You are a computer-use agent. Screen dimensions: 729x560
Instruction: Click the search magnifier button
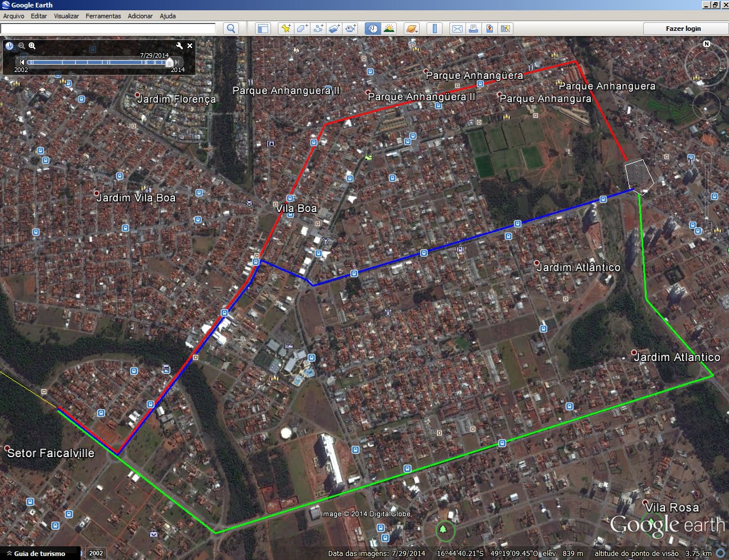[231, 29]
